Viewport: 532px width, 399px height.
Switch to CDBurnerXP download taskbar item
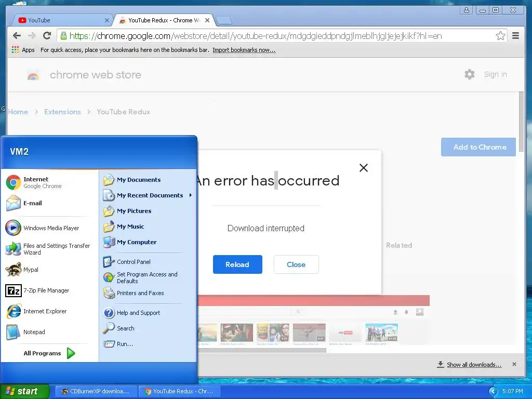[x=96, y=391]
